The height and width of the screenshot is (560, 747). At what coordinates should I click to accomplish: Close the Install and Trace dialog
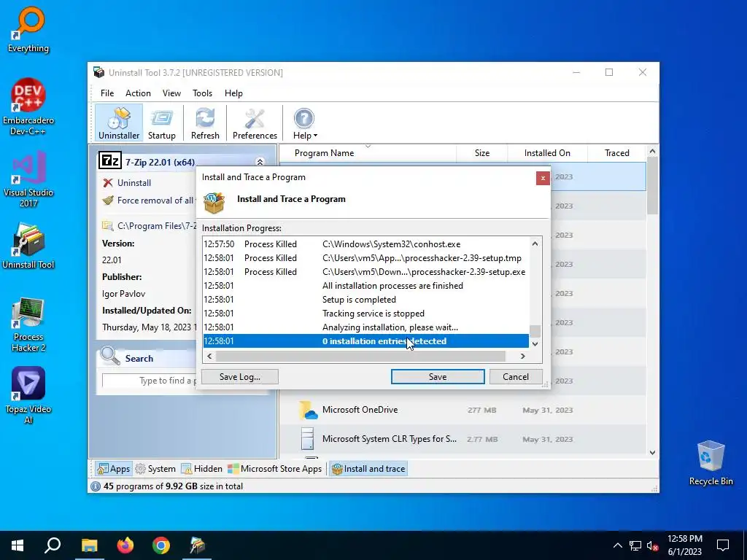(543, 178)
